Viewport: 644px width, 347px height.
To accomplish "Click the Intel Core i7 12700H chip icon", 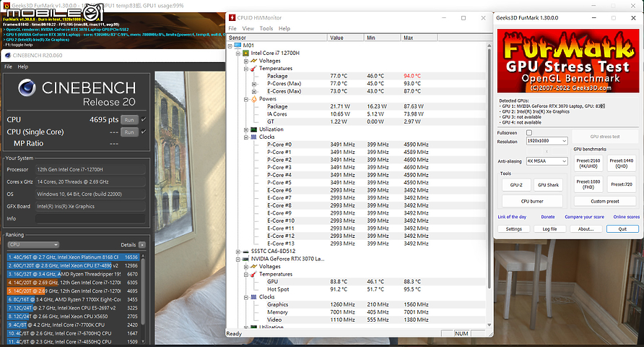I will [245, 53].
